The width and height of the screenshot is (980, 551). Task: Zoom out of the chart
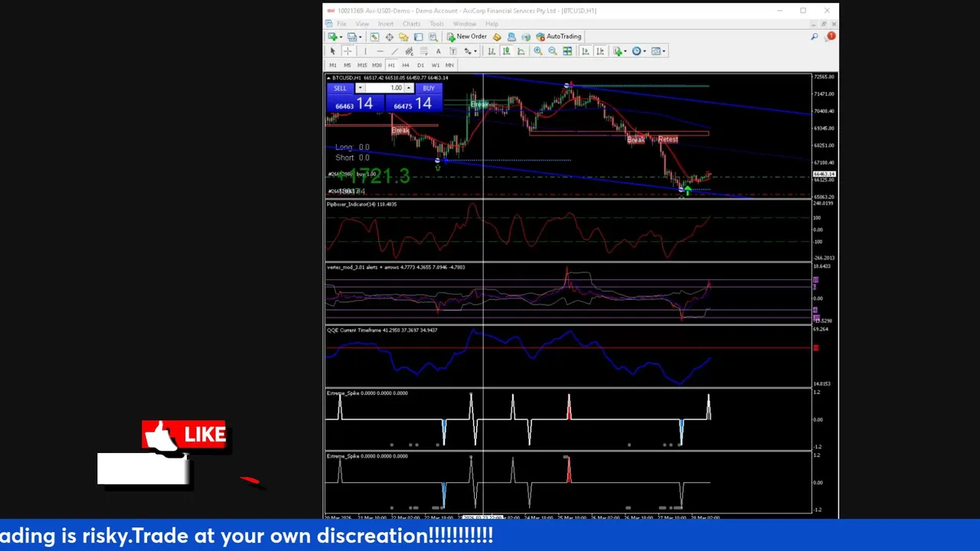(x=552, y=51)
